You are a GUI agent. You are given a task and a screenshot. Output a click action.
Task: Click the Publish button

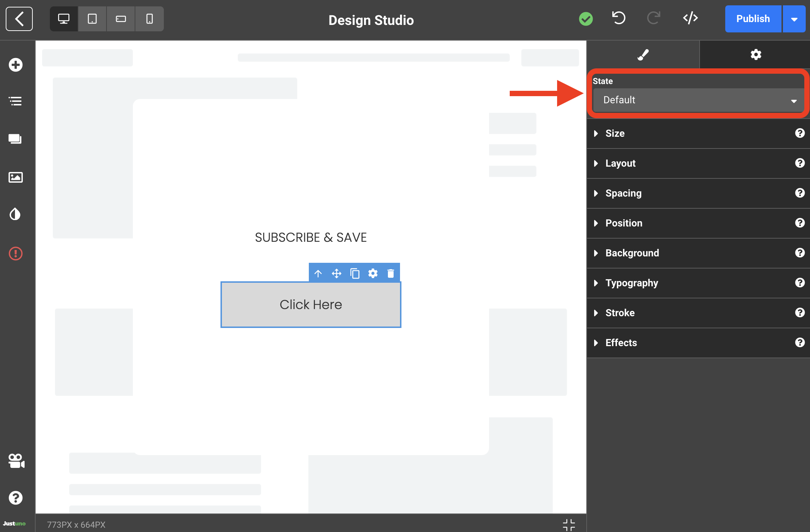point(753,19)
